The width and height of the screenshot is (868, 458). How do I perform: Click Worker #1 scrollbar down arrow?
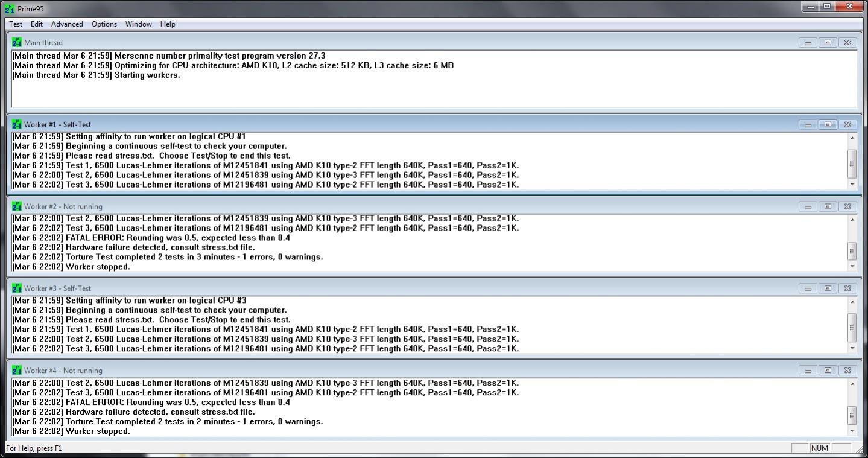852,184
